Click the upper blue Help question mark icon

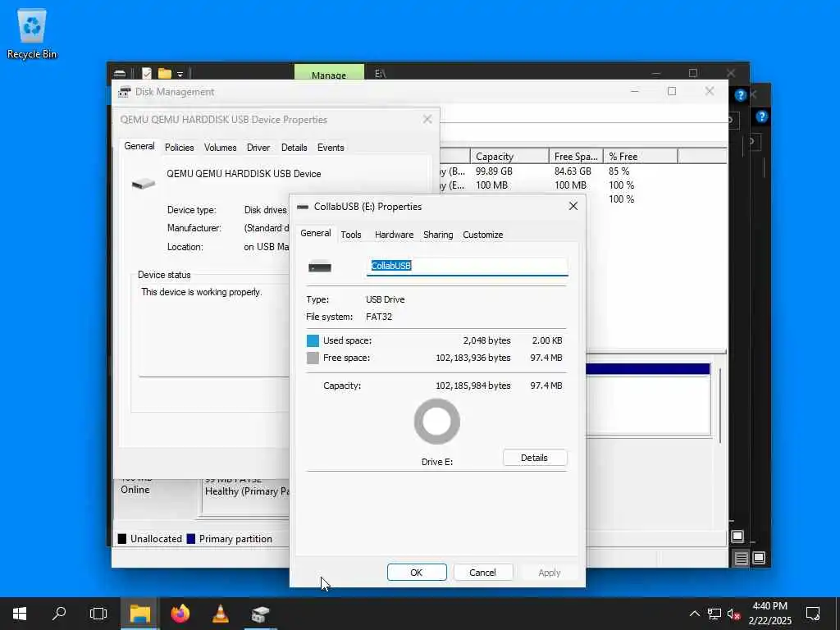tap(741, 95)
